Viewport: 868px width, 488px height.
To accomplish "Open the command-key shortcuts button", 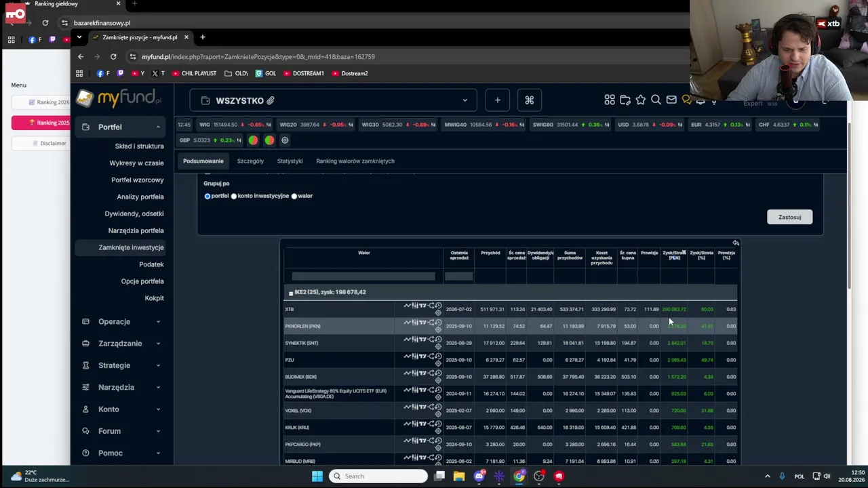I will 530,100.
